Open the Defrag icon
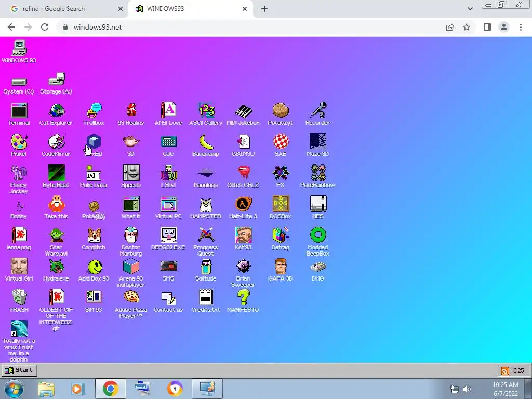The image size is (532, 399). [x=281, y=239]
